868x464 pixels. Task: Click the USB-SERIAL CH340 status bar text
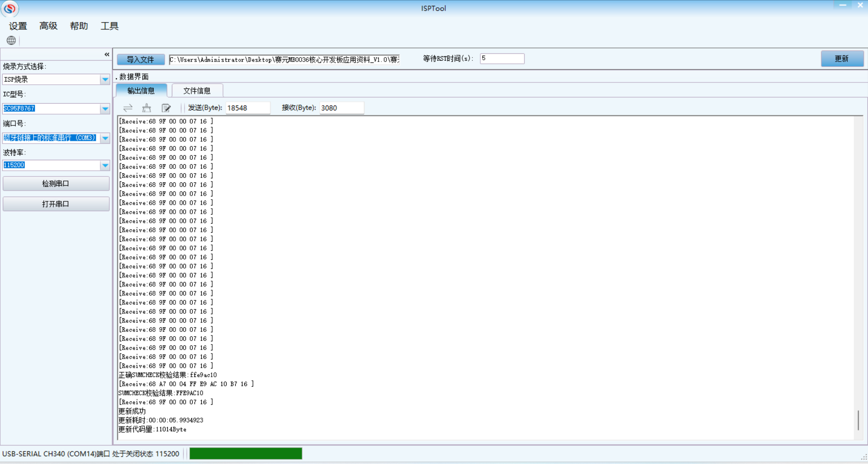coord(90,454)
